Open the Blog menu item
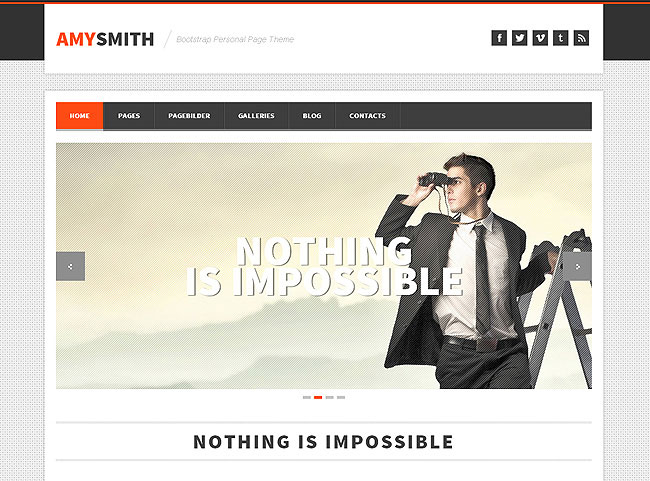Screen dimensions: 650x481 [x=312, y=116]
